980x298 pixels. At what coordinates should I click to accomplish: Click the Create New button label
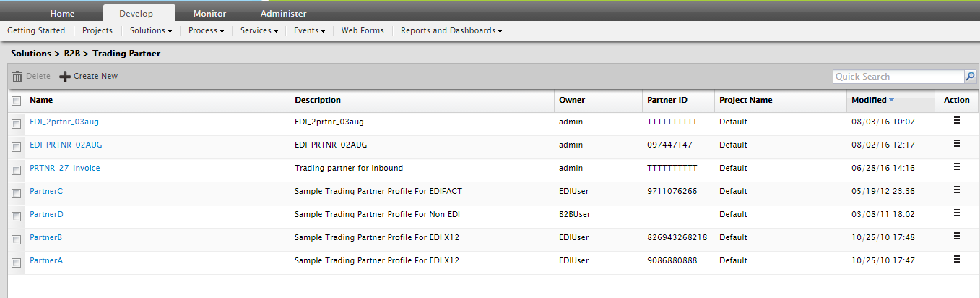click(95, 76)
